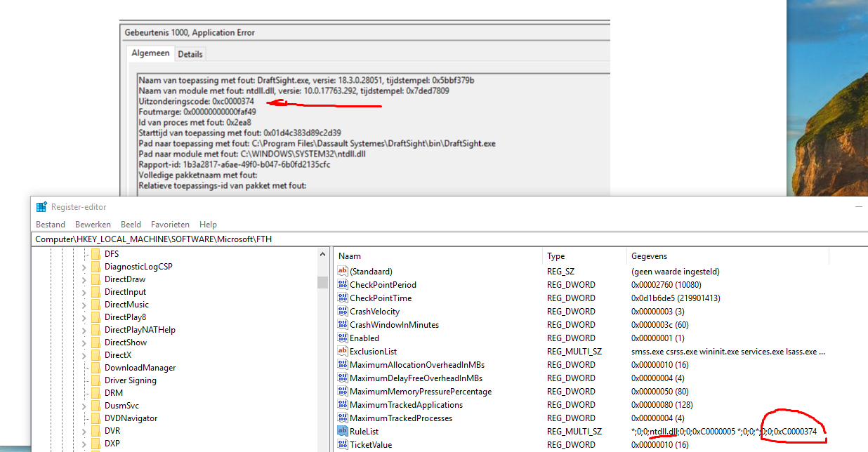Click the CrashWindowInMinutes DWORD icon
Image resolution: width=868 pixels, height=452 pixels.
343,324
